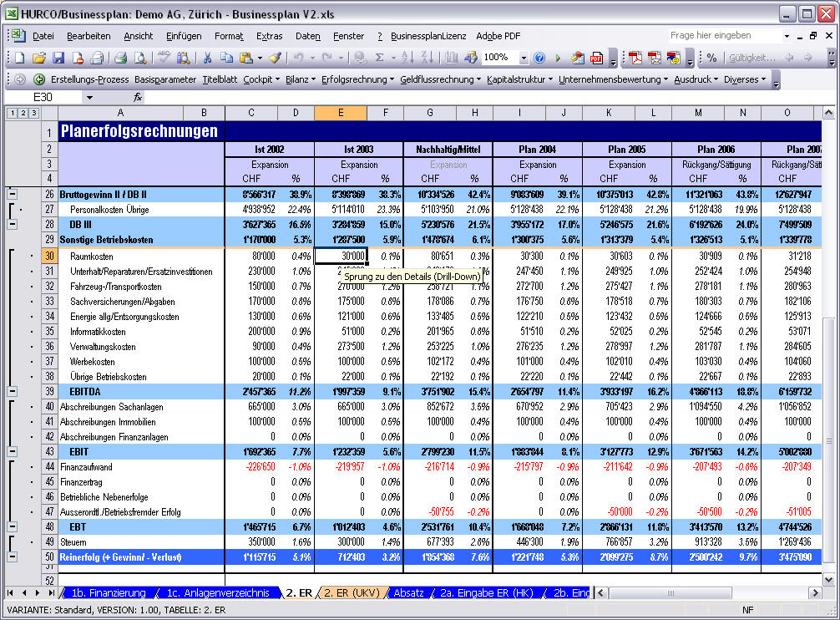Open the Name Box dropdown arrow
This screenshot has width=840, height=620.
pos(89,98)
